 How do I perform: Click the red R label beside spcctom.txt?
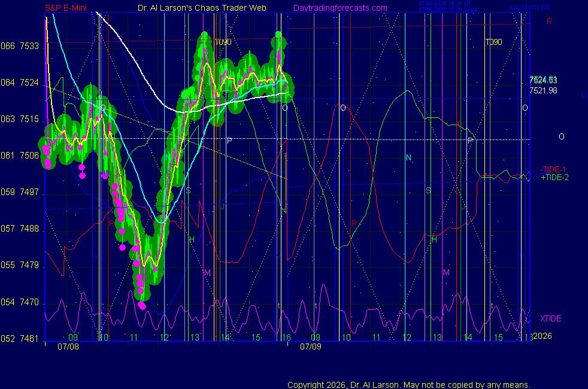tap(549, 21)
